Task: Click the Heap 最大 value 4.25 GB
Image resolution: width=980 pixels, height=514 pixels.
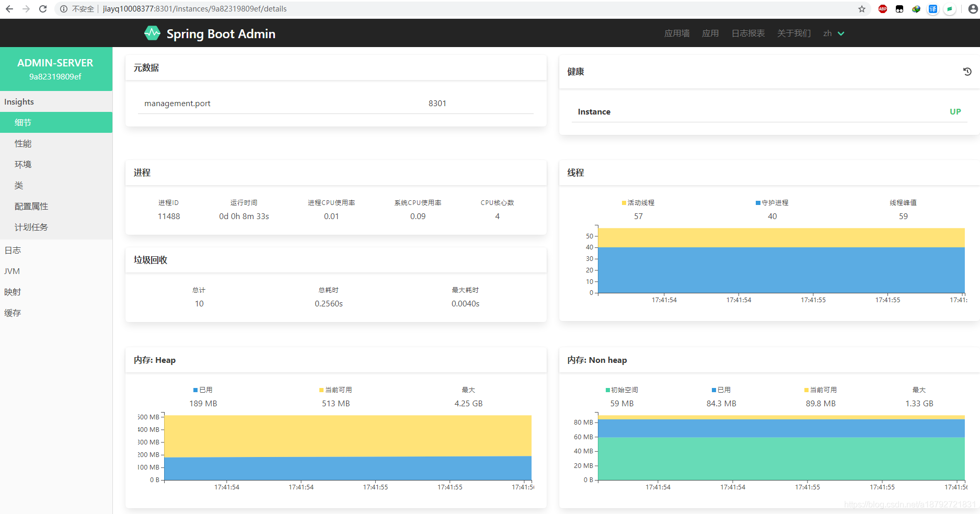Action: [468, 404]
